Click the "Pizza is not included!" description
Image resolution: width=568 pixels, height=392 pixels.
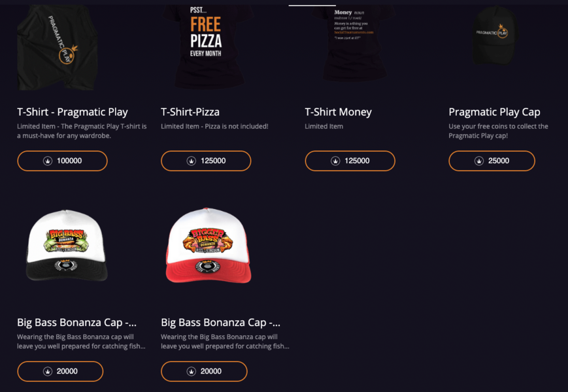214,126
